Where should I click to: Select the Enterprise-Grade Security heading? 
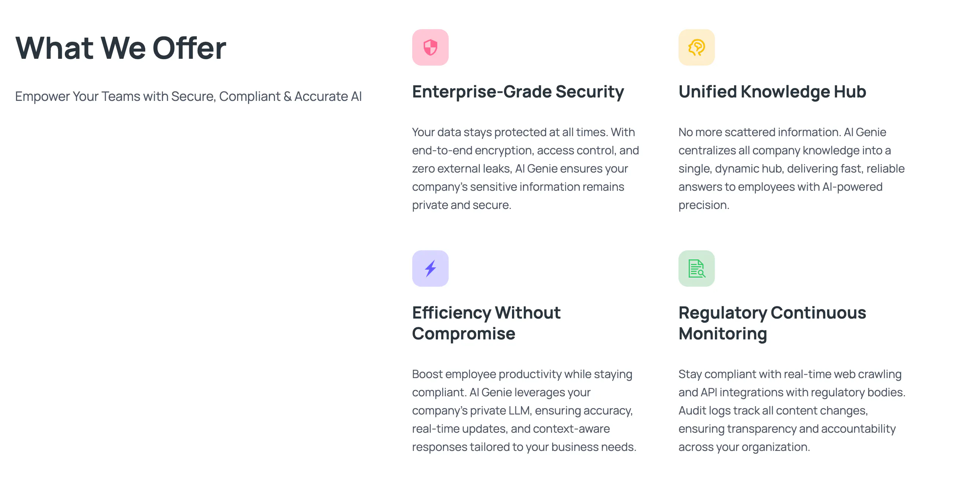coord(518,92)
